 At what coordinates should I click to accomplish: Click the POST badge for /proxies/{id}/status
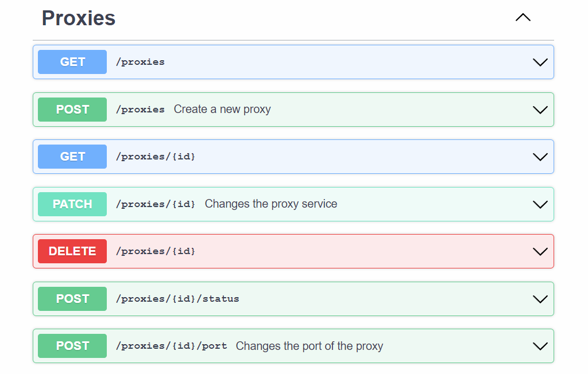click(72, 299)
